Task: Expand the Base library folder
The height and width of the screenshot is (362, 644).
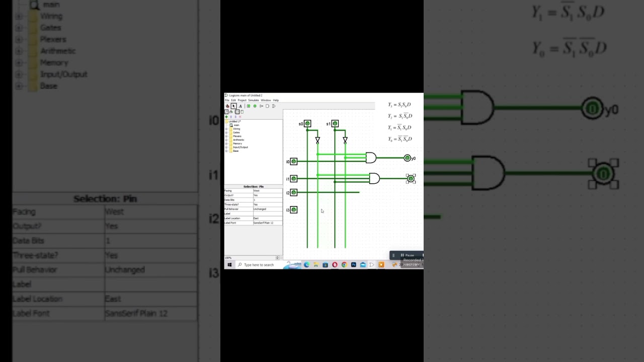Action: click(226, 151)
